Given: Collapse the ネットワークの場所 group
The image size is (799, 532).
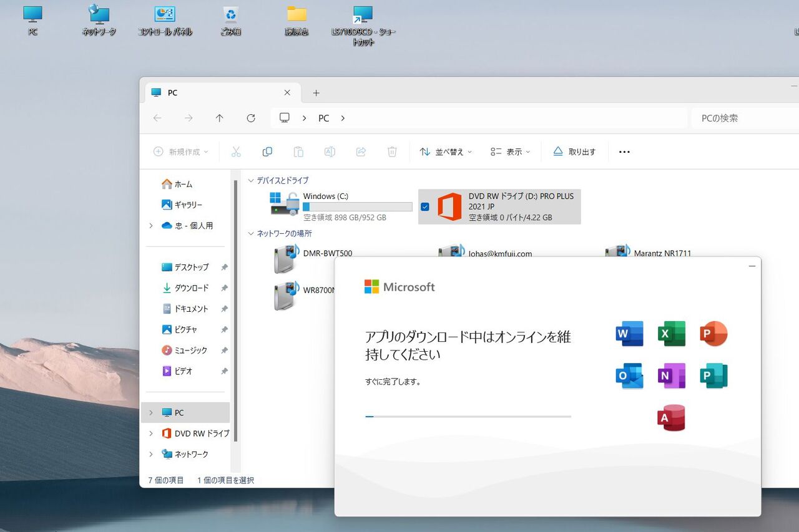Looking at the screenshot, I should [251, 233].
